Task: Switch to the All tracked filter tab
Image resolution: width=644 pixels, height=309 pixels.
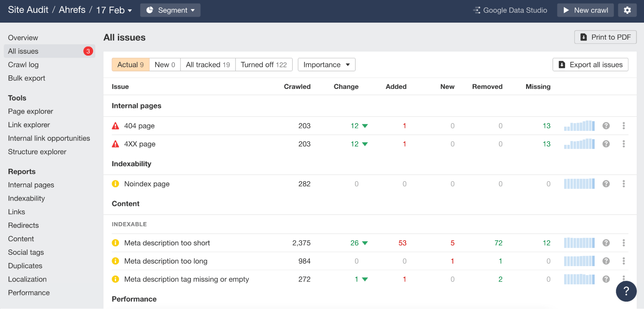Action: [x=208, y=64]
